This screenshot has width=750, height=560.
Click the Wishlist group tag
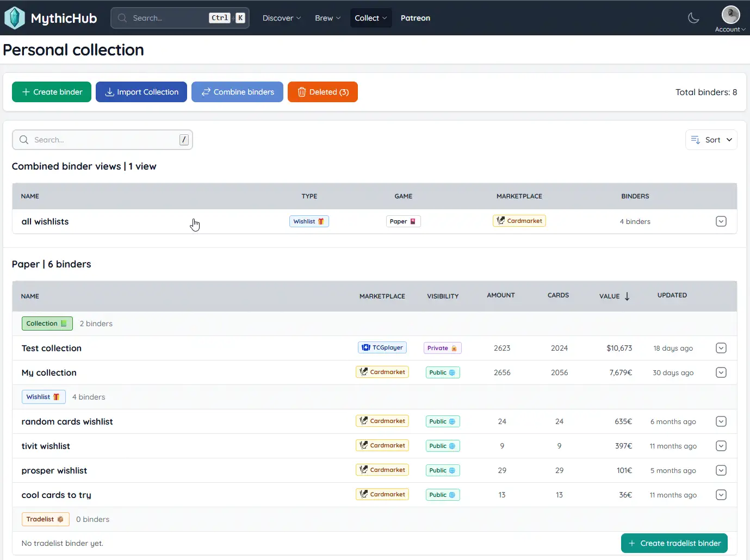(44, 397)
